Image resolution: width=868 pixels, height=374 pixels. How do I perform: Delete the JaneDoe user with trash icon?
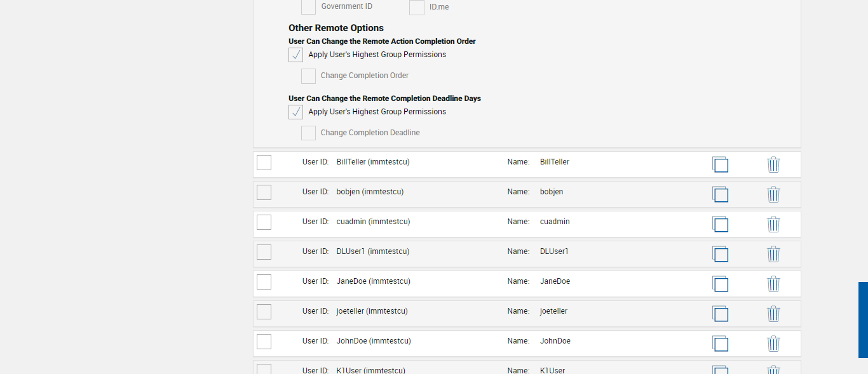773,284
